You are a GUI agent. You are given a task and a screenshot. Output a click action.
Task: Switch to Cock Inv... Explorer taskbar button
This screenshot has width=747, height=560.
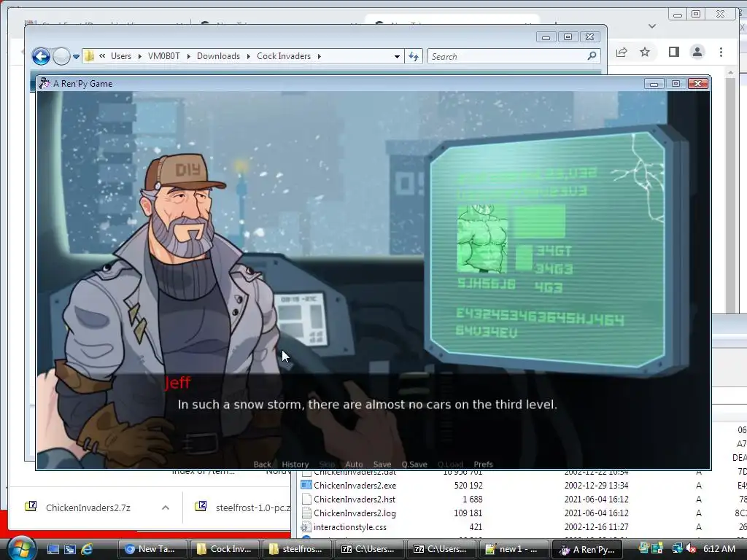pos(224,549)
